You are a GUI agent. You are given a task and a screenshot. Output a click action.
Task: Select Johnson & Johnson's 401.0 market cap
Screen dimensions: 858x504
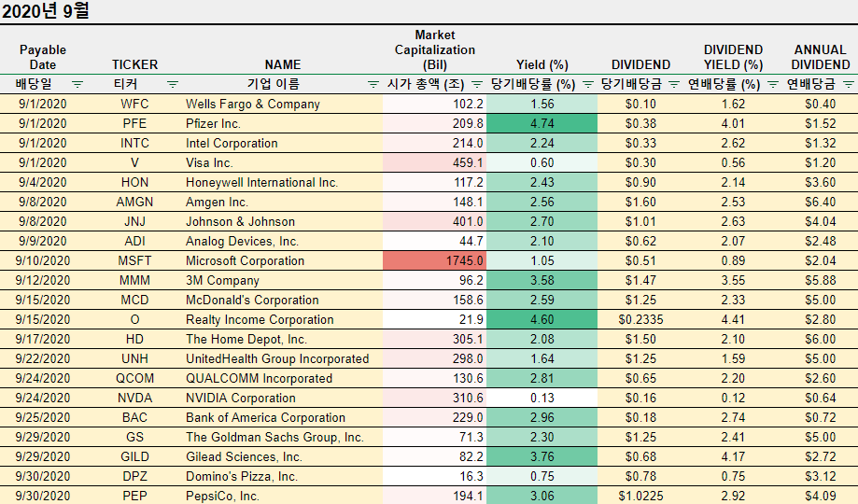434,221
